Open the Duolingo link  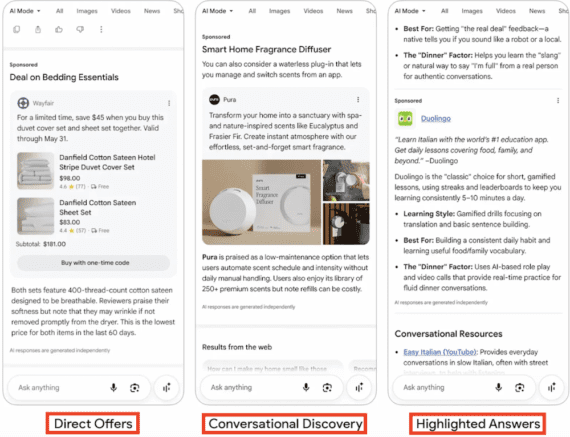[x=436, y=119]
